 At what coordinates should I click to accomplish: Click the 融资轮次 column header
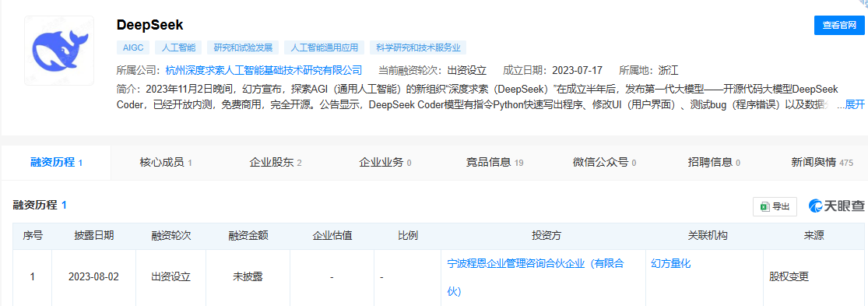click(171, 236)
